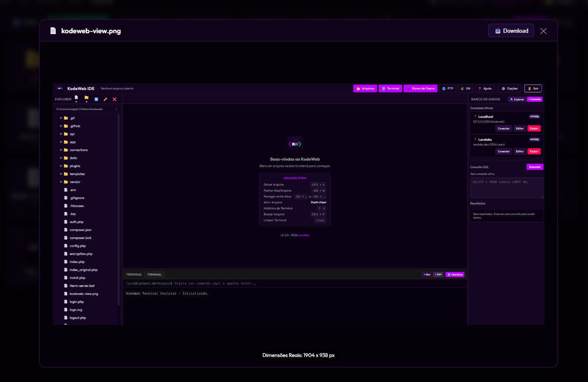Open the Ajuda help button
The image size is (588, 382).
(485, 88)
